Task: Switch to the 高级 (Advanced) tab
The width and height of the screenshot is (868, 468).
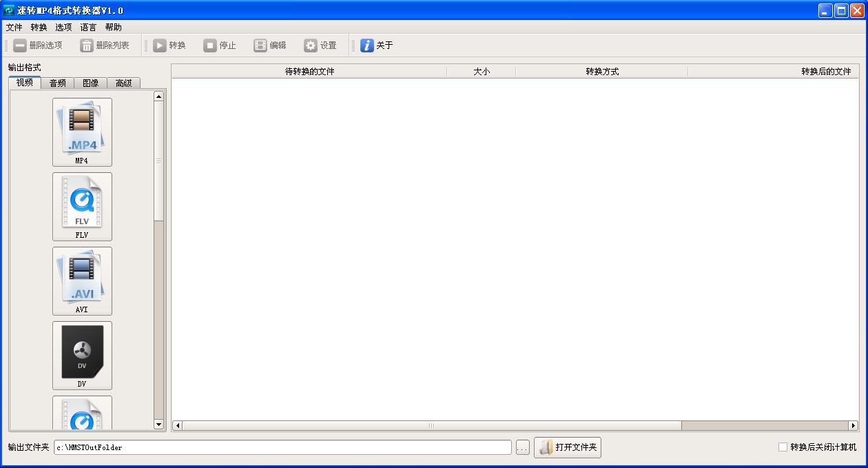Action: point(124,83)
